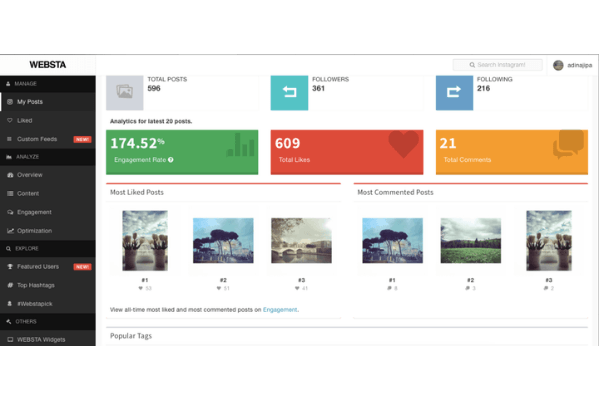Click the speech bubbles icon on Comments card
The height and width of the screenshot is (400, 600).
pos(569,144)
